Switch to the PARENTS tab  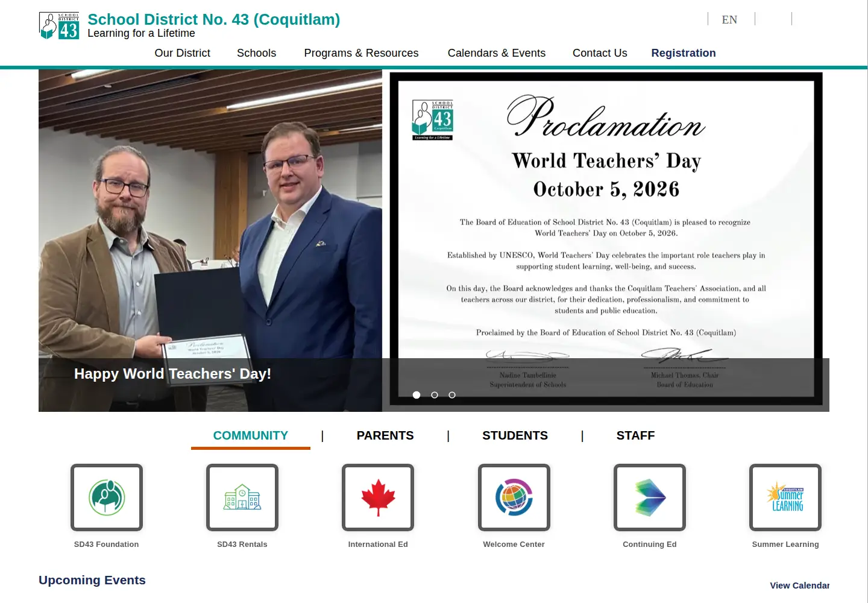(385, 435)
